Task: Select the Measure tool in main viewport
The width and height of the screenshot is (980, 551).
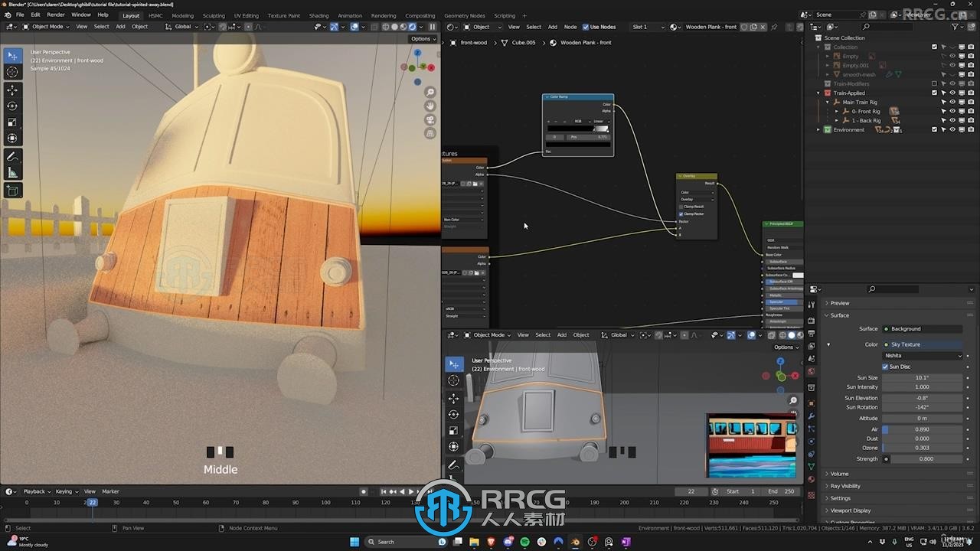Action: [12, 173]
